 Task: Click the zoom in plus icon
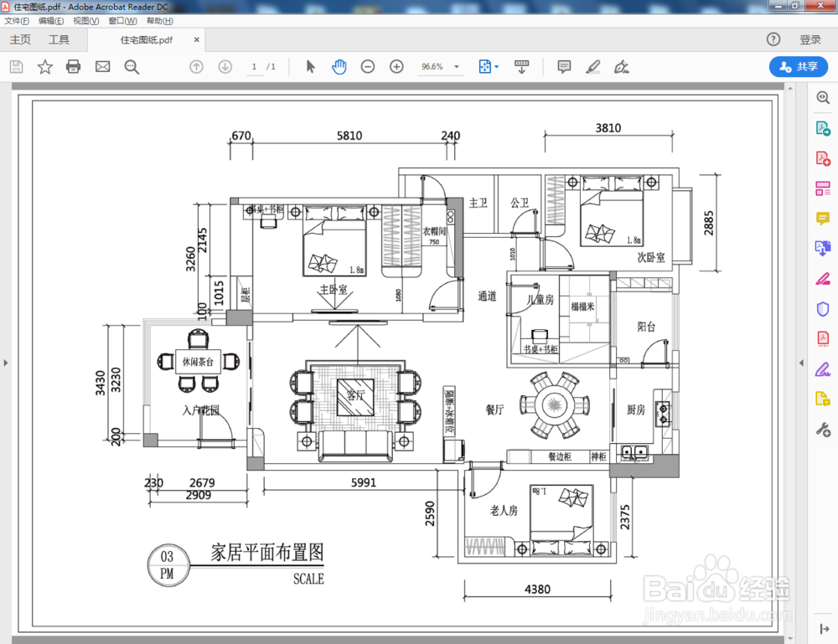click(x=396, y=67)
